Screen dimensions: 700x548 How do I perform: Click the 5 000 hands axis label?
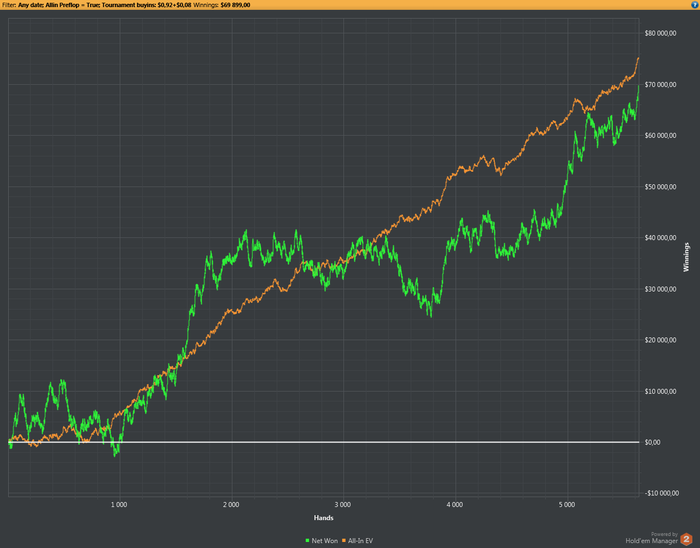click(567, 505)
